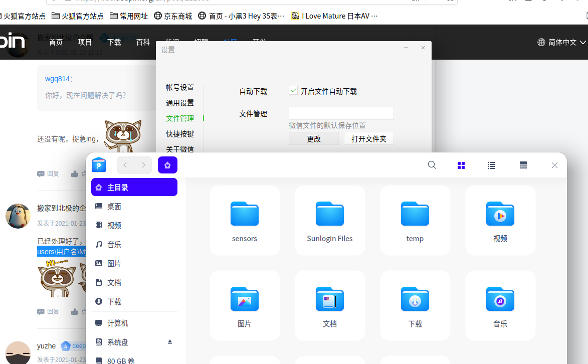Open the 简体中文 language dropdown
Screen dimensions: 588x364
pos(561,42)
